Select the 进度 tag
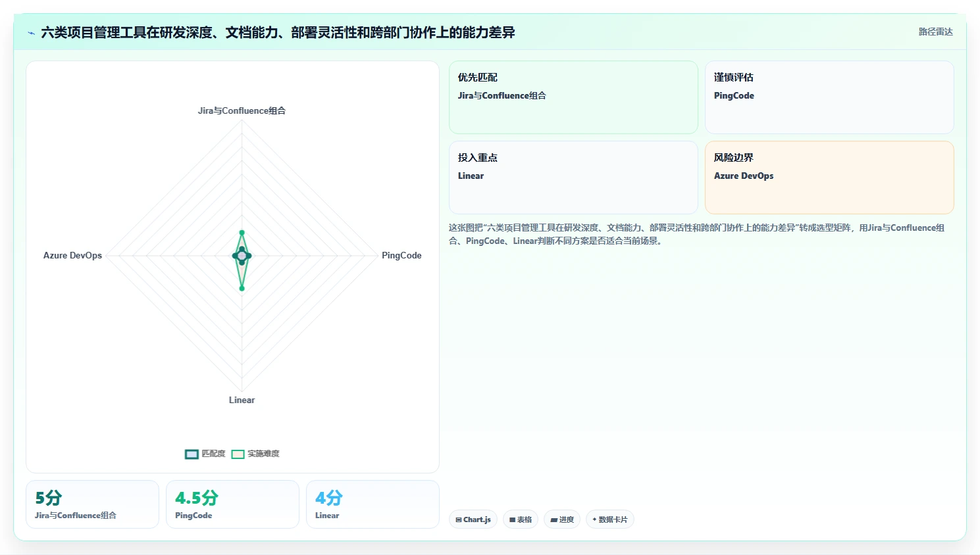 562,519
